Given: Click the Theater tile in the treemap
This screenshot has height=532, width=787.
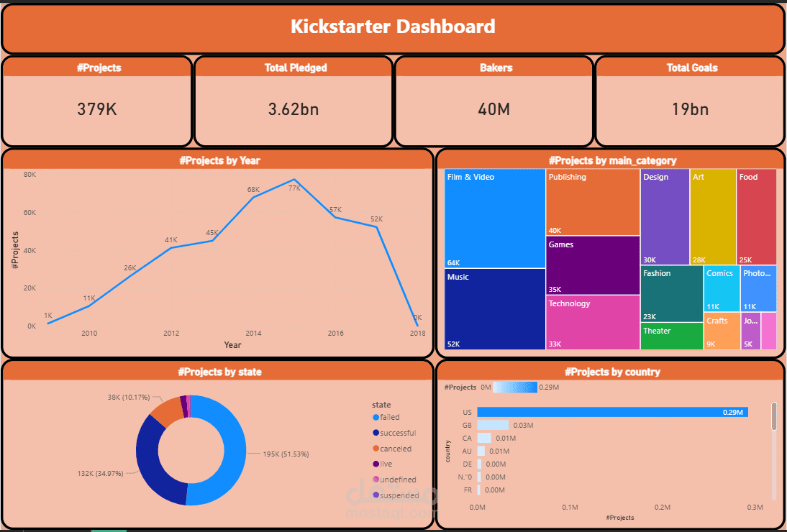Looking at the screenshot, I should (671, 336).
